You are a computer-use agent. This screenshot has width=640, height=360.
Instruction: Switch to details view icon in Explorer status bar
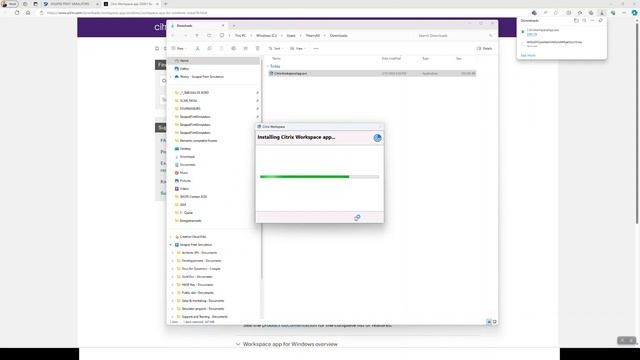pos(489,322)
